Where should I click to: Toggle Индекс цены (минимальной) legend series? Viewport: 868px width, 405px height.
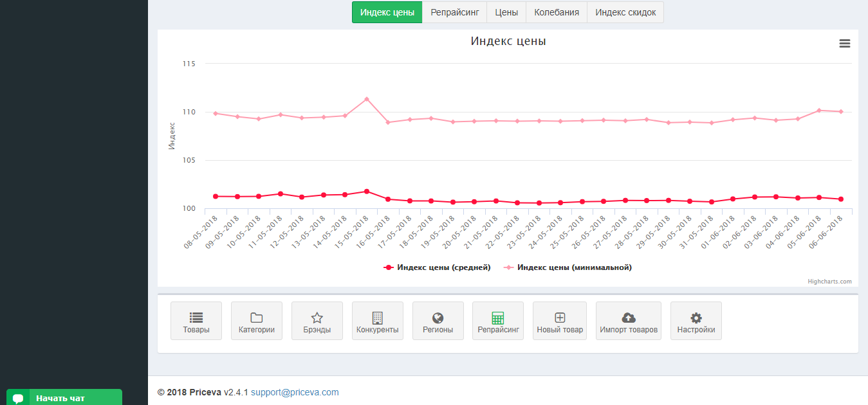(x=568, y=267)
